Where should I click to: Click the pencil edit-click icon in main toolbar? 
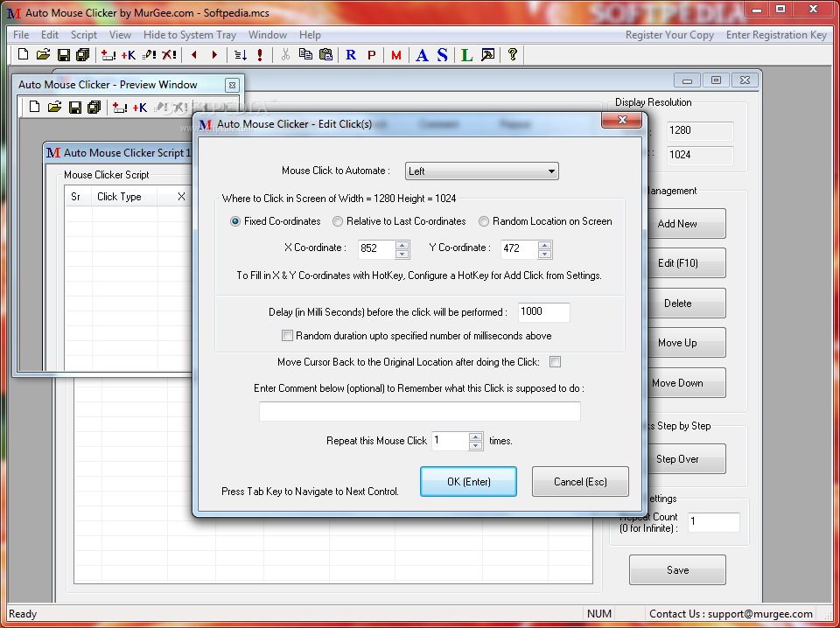pyautogui.click(x=150, y=54)
